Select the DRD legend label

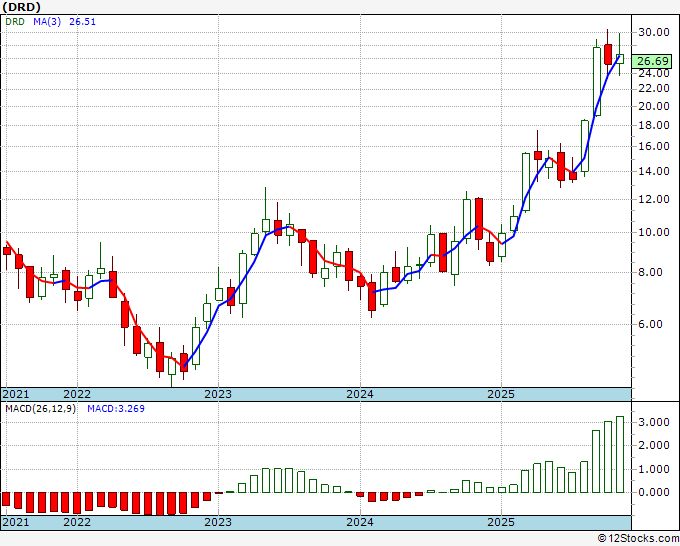tap(16, 22)
